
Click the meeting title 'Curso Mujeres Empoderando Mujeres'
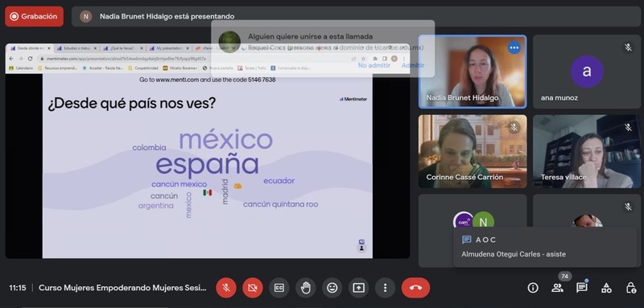122,288
